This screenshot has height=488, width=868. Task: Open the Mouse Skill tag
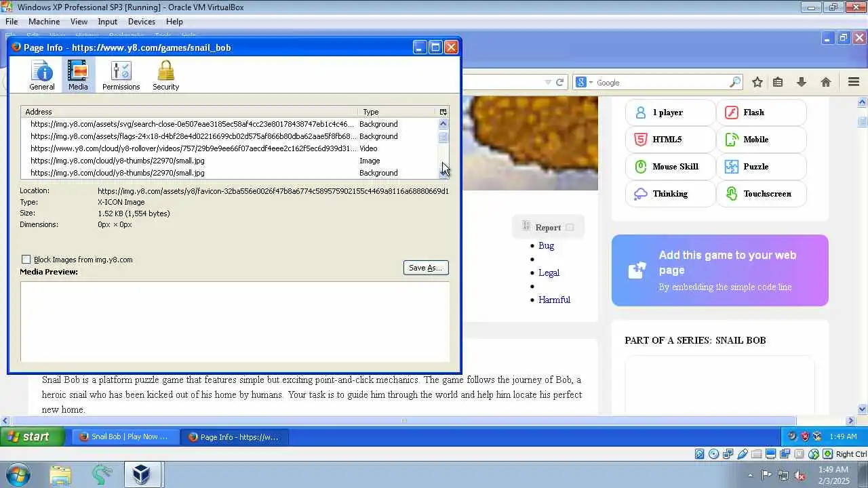[670, 167]
